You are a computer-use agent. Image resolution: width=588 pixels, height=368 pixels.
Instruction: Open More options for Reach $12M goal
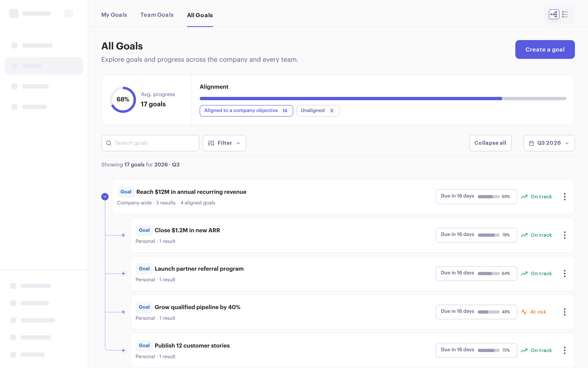565,197
